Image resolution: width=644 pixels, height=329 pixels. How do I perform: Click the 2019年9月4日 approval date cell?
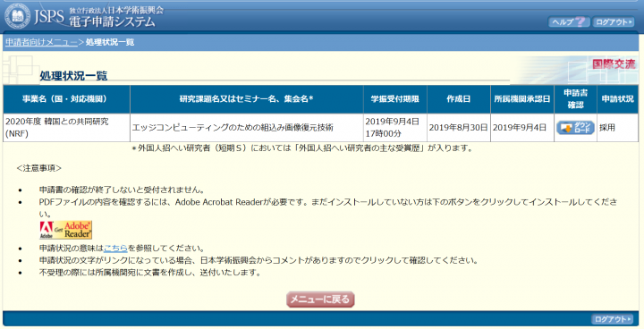(x=522, y=128)
